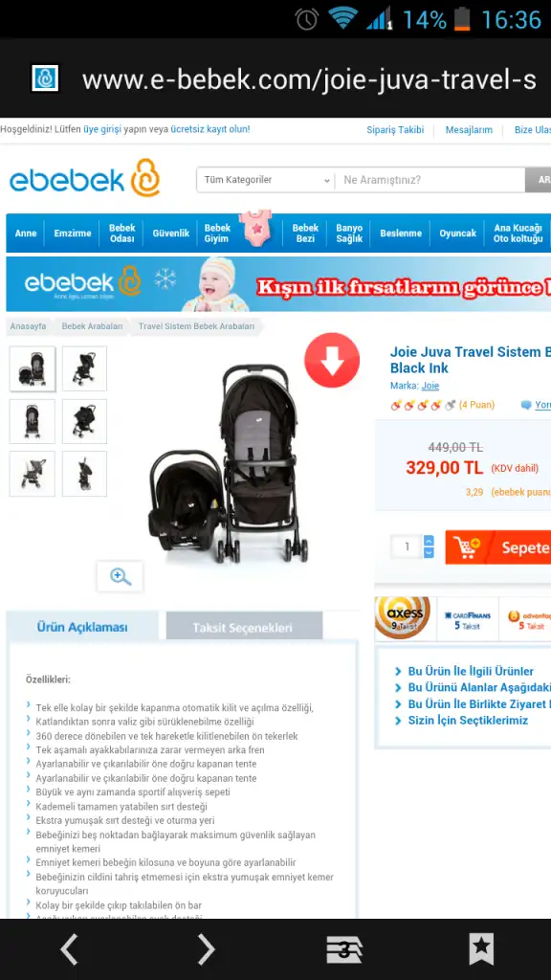The image size is (551, 980).
Task: Open the Emzirme menu category
Action: [x=73, y=234]
